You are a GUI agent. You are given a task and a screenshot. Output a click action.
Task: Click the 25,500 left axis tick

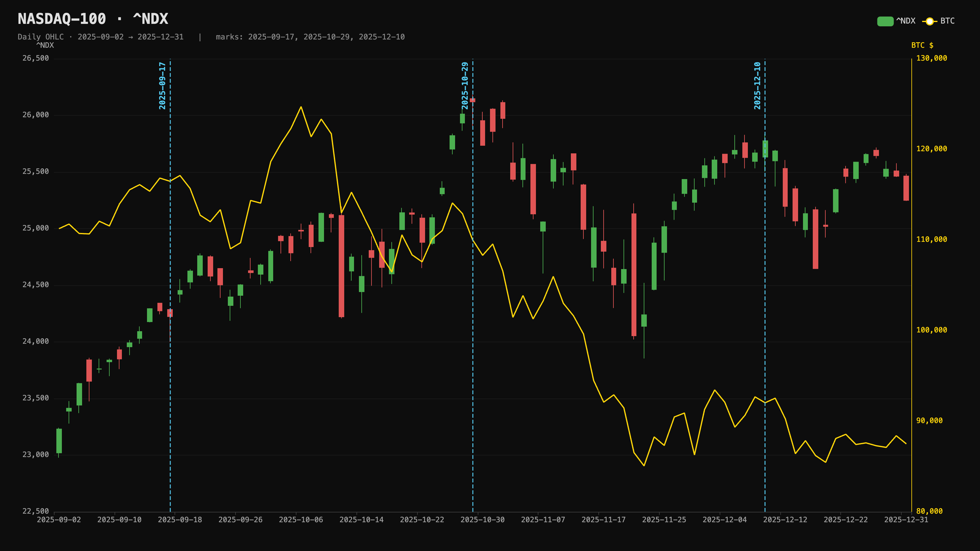(36, 171)
